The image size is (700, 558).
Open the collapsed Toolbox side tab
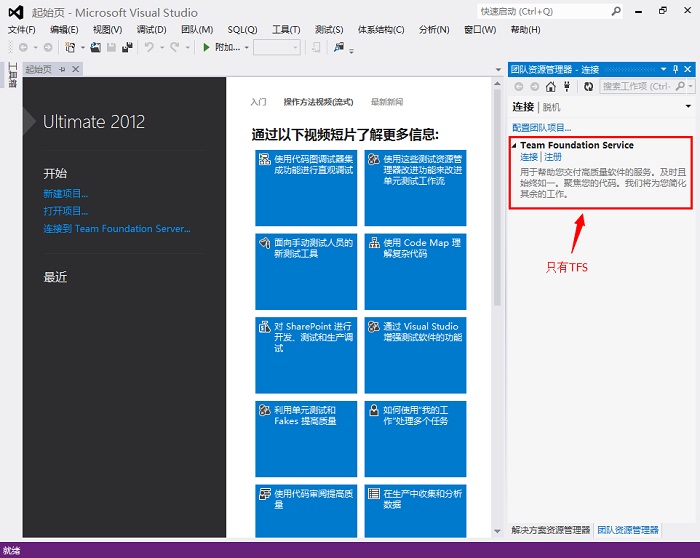pyautogui.click(x=12, y=75)
